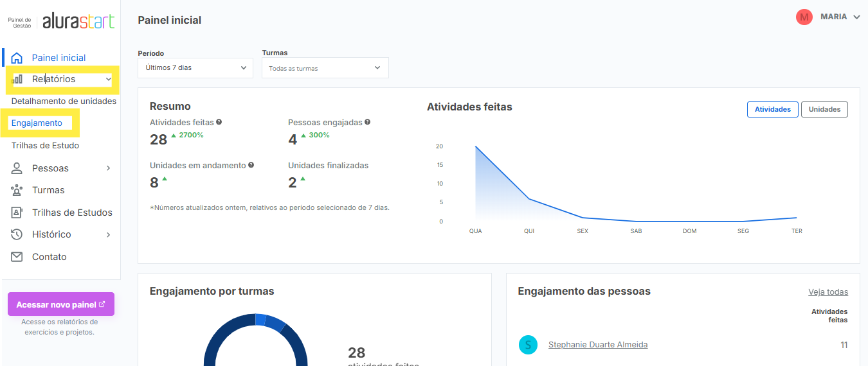Screen dimensions: 868x366
Task: Click the Turmas group icon
Action: pos(17,190)
